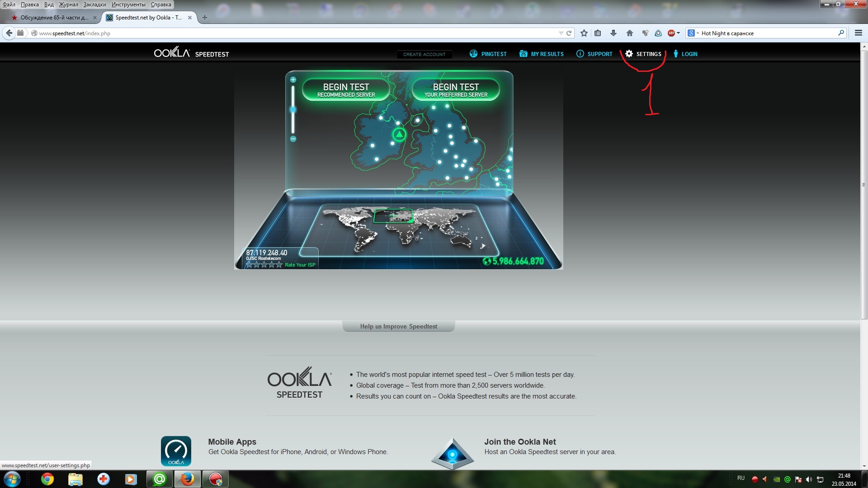868x488 pixels.
Task: Open Windows Explorer from taskbar
Action: (75, 479)
